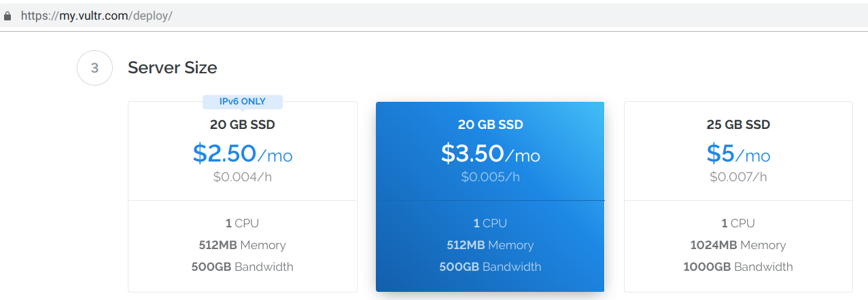Click the 20 GB SSD title under IPv6 badge
868x300 pixels.
(243, 125)
